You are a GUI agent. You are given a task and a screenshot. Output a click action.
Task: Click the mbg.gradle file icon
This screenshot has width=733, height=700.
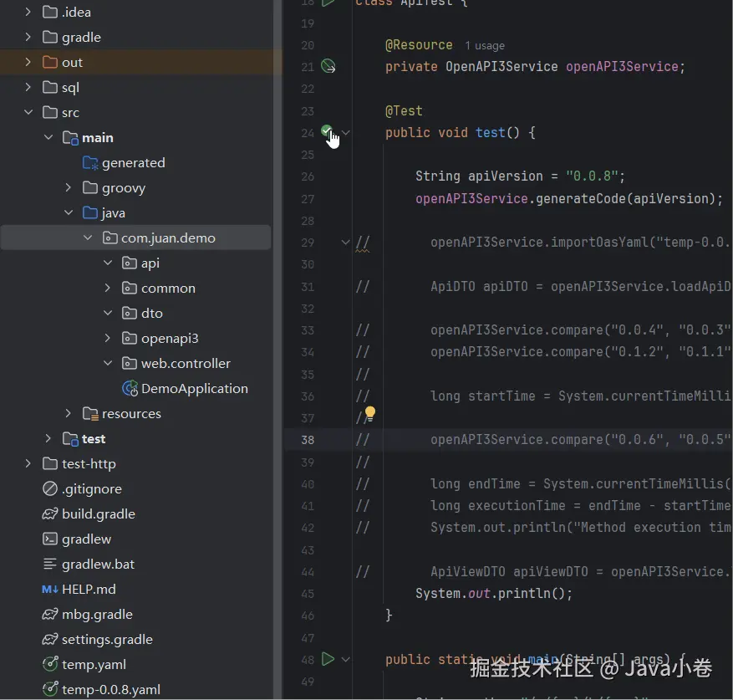[50, 615]
